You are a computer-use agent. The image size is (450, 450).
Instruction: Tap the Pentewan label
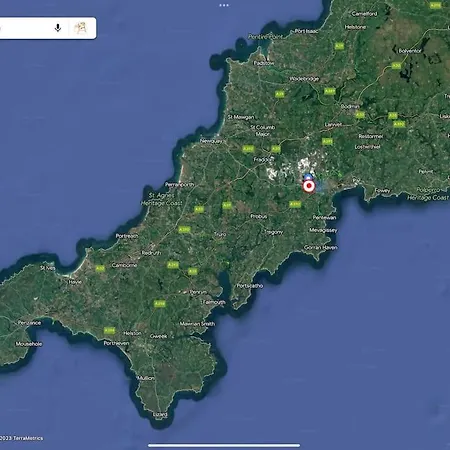[324, 217]
